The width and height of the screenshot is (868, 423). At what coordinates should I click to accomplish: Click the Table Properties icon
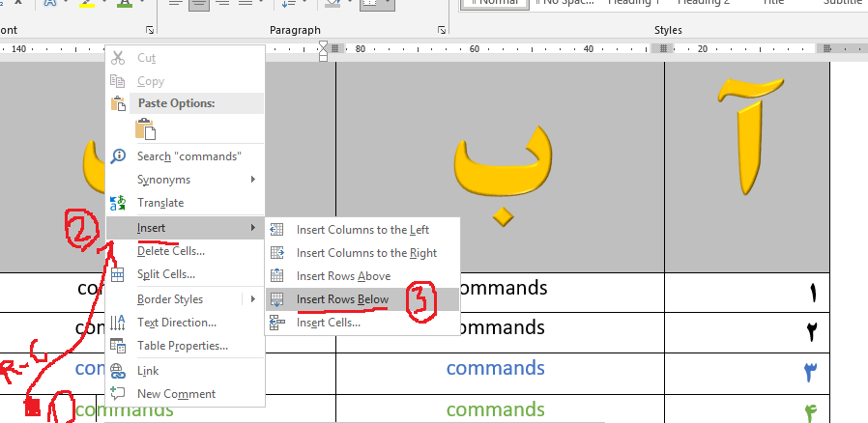click(118, 346)
